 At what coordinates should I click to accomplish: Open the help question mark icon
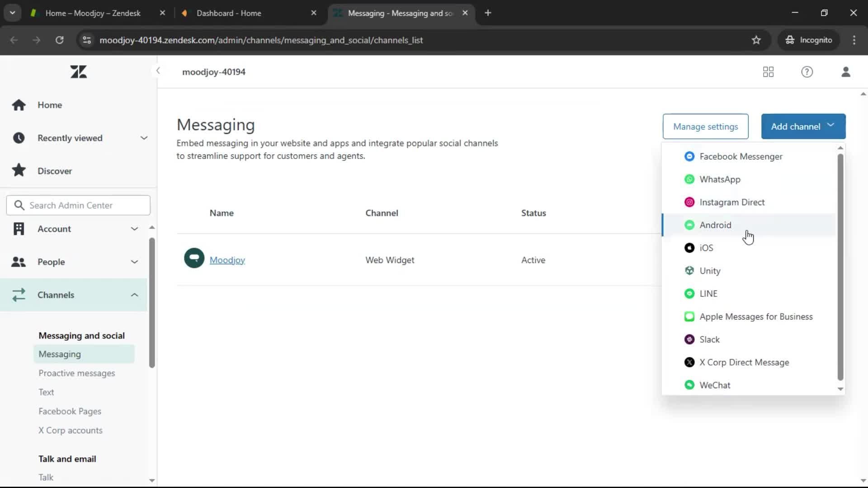807,72
